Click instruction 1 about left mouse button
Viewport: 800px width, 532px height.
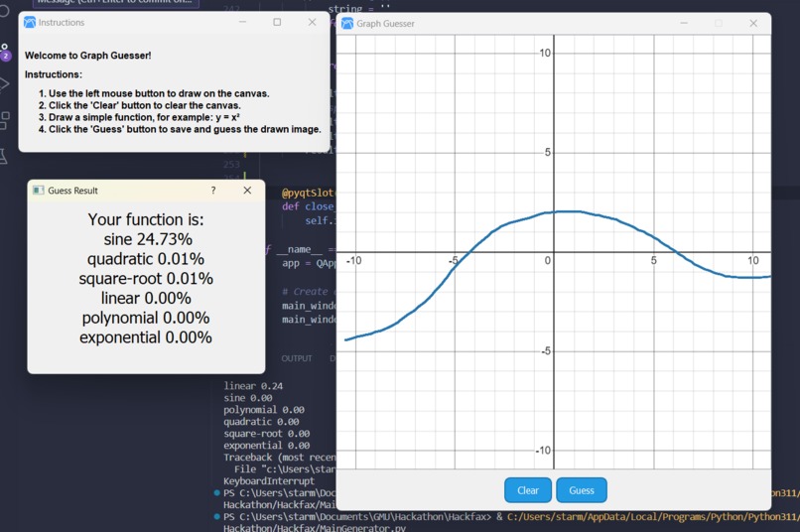tap(154, 93)
